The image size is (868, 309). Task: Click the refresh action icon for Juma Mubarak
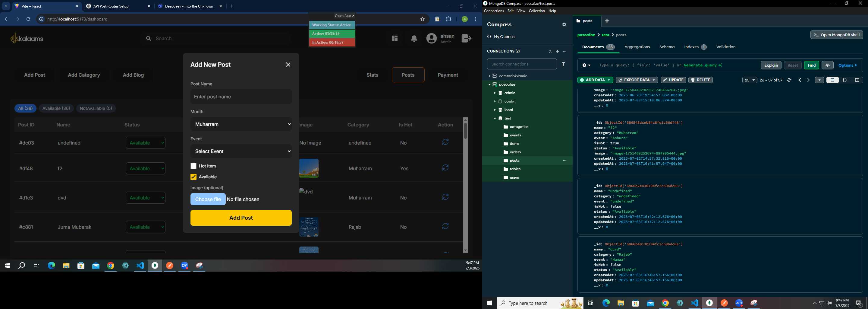pyautogui.click(x=445, y=226)
